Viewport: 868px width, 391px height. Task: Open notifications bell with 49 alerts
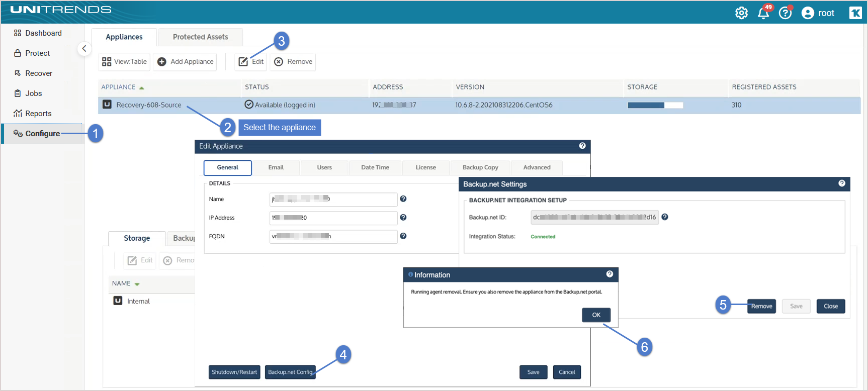click(763, 13)
